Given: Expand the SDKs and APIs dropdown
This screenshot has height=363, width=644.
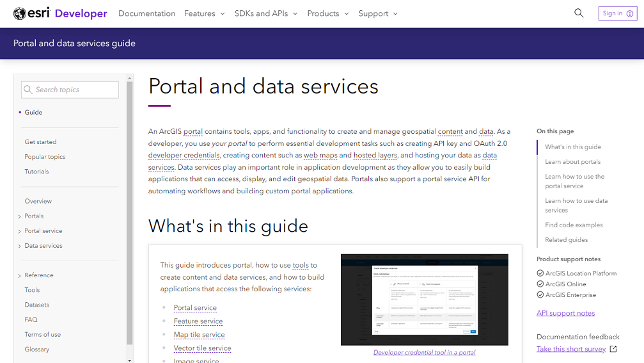Looking at the screenshot, I should (x=266, y=13).
